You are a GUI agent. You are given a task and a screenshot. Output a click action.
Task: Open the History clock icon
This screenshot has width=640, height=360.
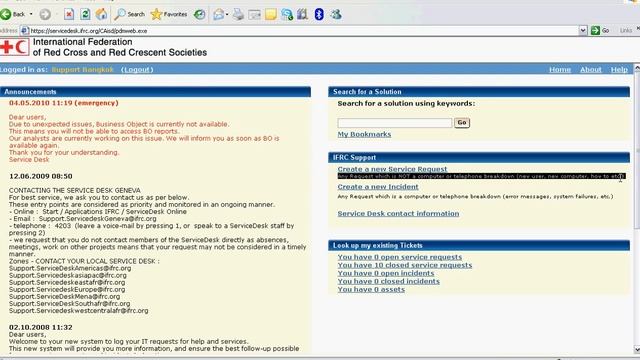click(199, 15)
